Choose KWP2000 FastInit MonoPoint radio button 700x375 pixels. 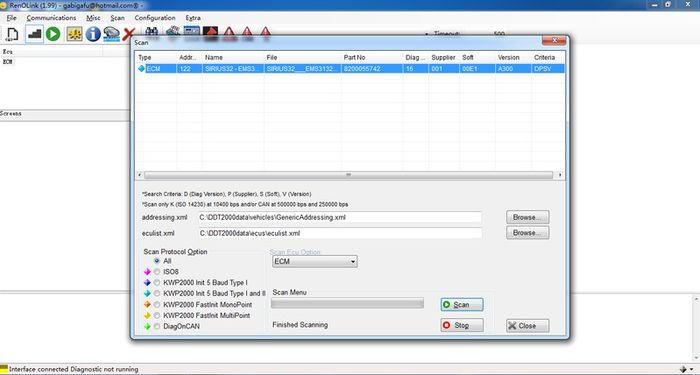coord(157,304)
